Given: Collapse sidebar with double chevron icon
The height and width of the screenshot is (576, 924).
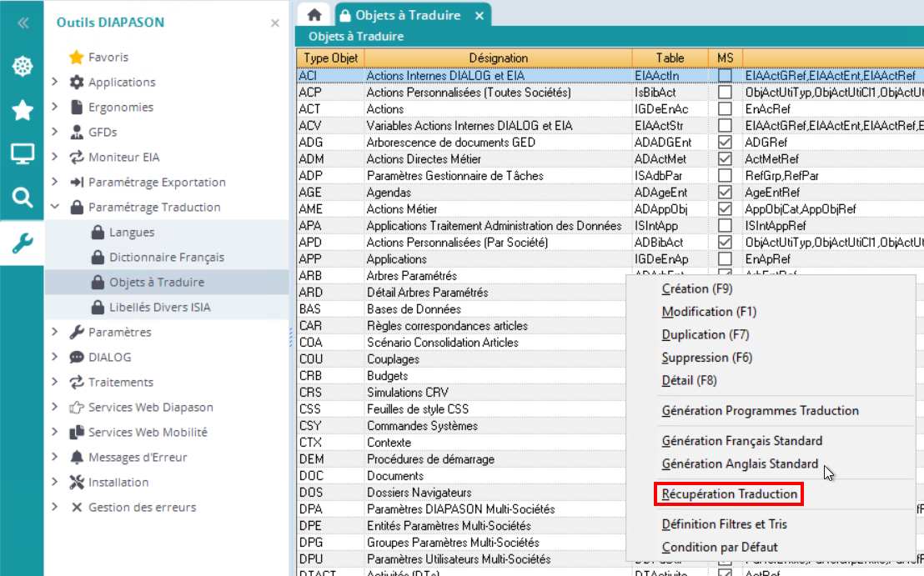Looking at the screenshot, I should pyautogui.click(x=23, y=23).
